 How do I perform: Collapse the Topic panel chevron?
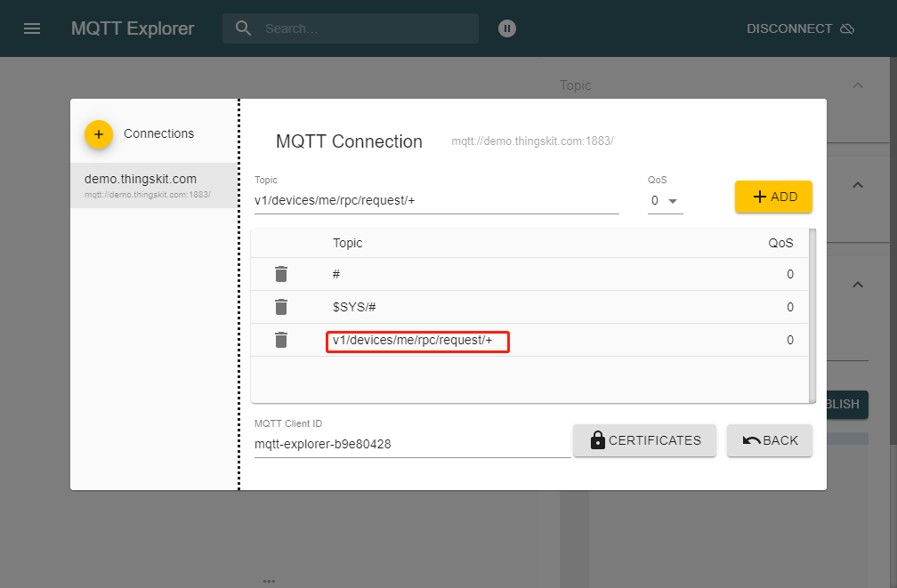click(858, 85)
